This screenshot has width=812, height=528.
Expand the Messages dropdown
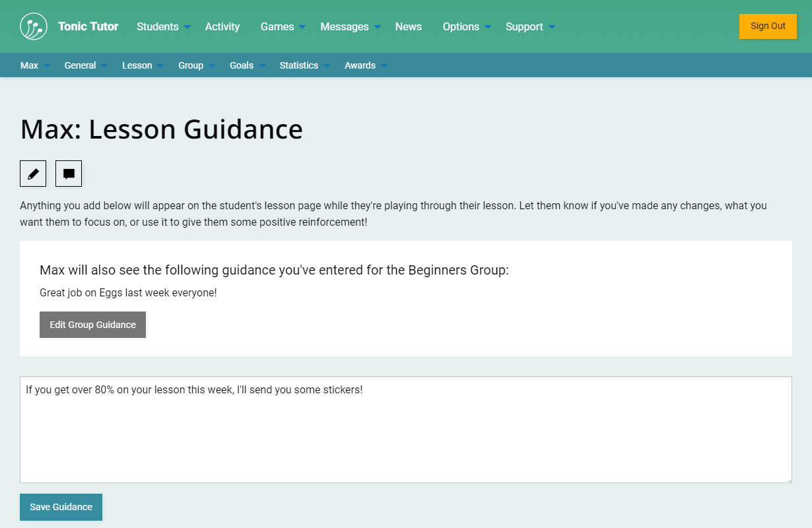click(350, 26)
